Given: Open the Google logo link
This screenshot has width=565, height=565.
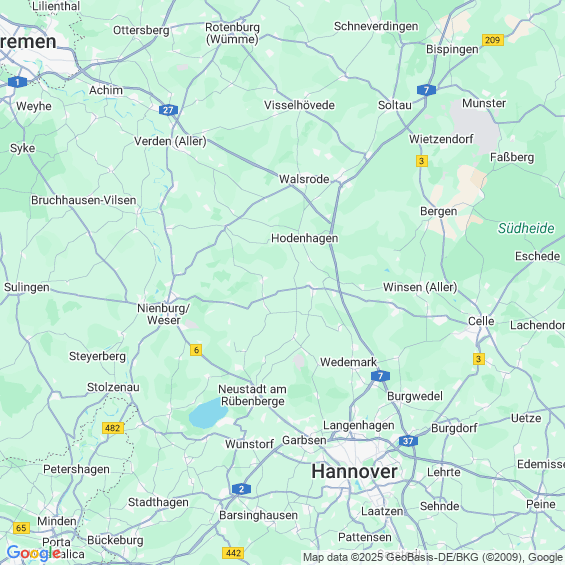Looking at the screenshot, I should coord(34,553).
